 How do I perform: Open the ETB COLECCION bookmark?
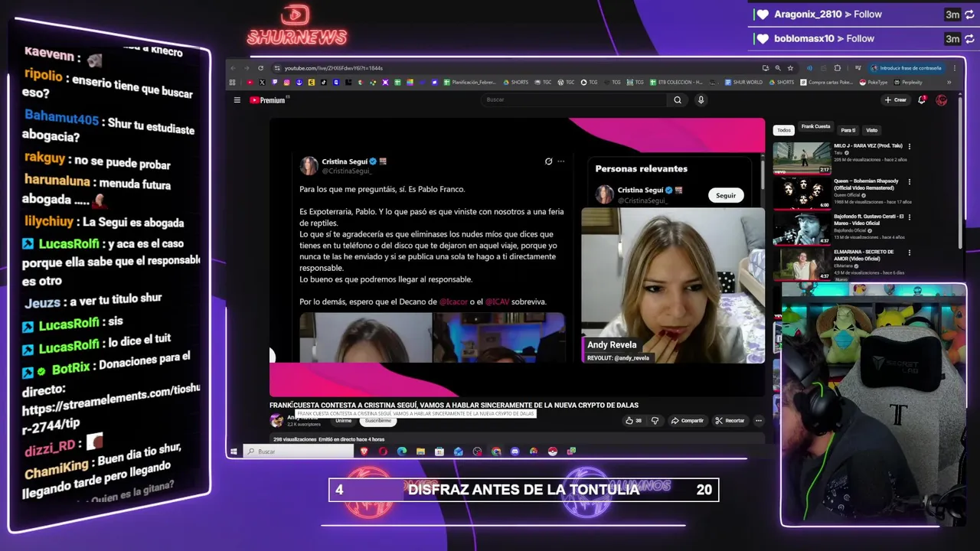point(677,83)
